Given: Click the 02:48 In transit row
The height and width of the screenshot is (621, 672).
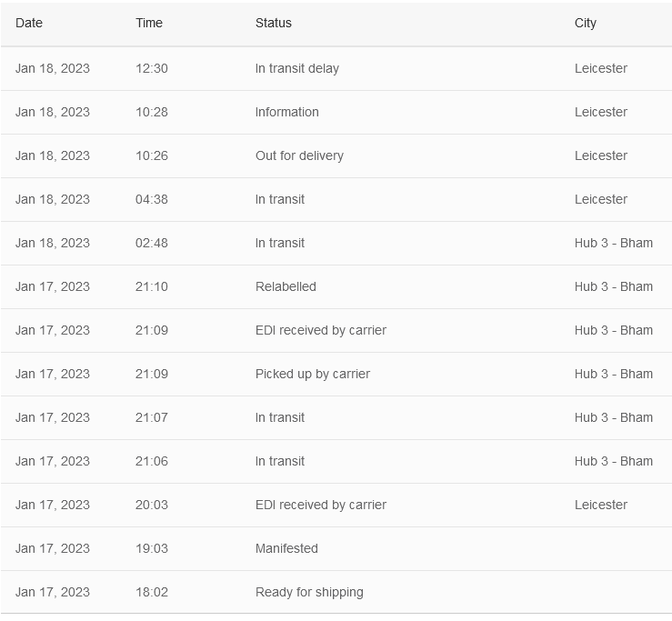Looking at the screenshot, I should pyautogui.click(x=280, y=243).
